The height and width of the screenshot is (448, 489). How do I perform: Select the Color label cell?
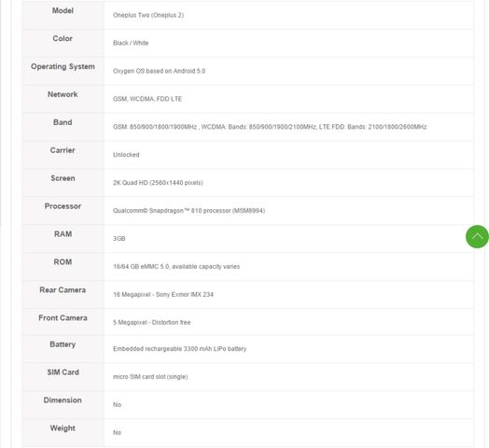click(x=63, y=43)
